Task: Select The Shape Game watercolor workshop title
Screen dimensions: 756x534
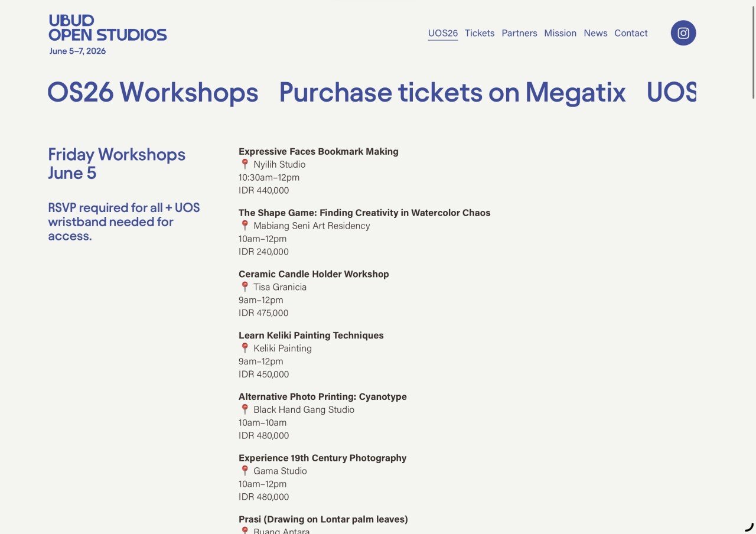Action: pyautogui.click(x=364, y=213)
